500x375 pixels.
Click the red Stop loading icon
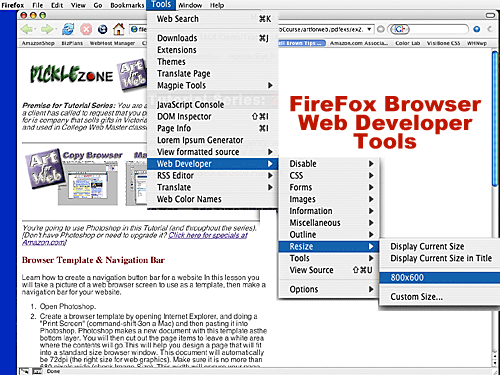(86, 29)
